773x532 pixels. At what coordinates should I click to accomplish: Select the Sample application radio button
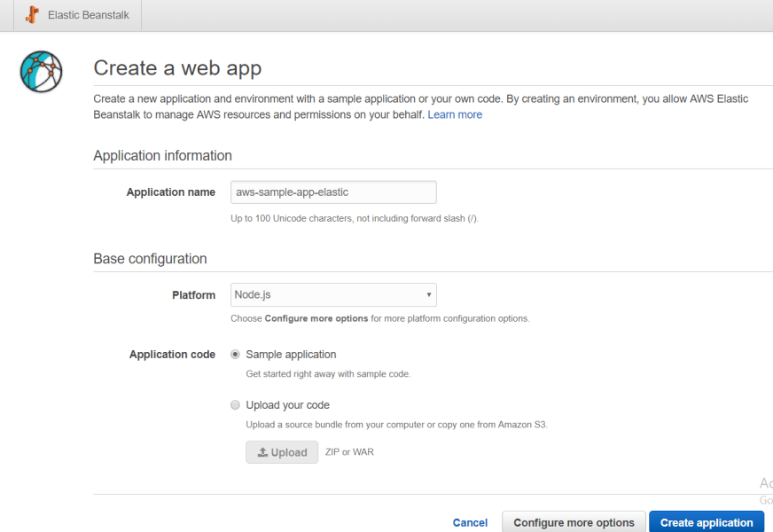[235, 355]
